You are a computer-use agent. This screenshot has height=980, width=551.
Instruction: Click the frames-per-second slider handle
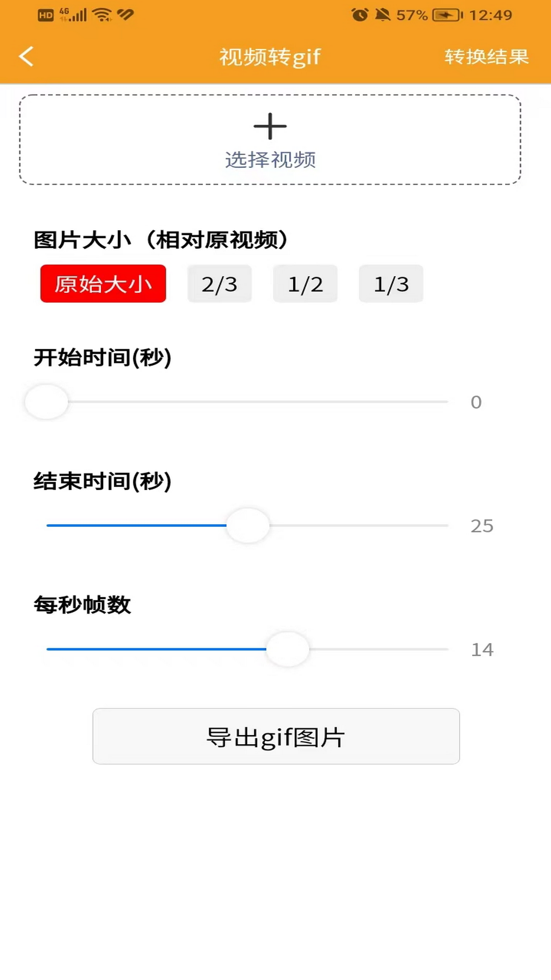click(x=287, y=649)
